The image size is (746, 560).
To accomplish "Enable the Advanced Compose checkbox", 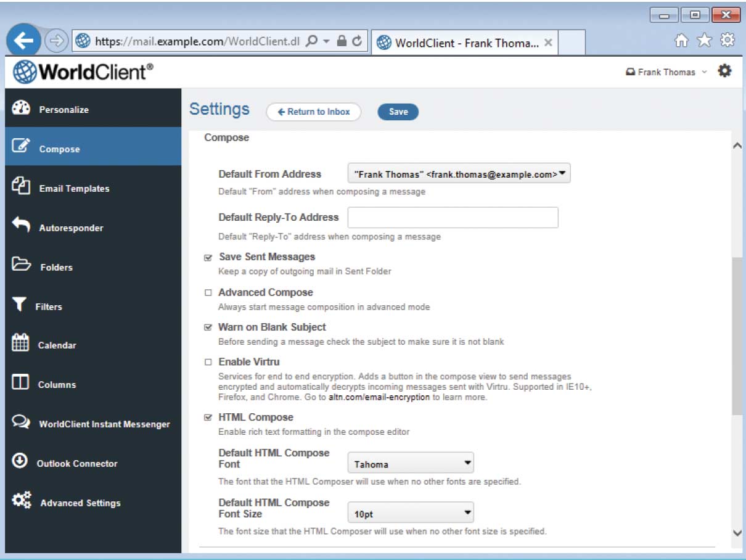I will [208, 293].
